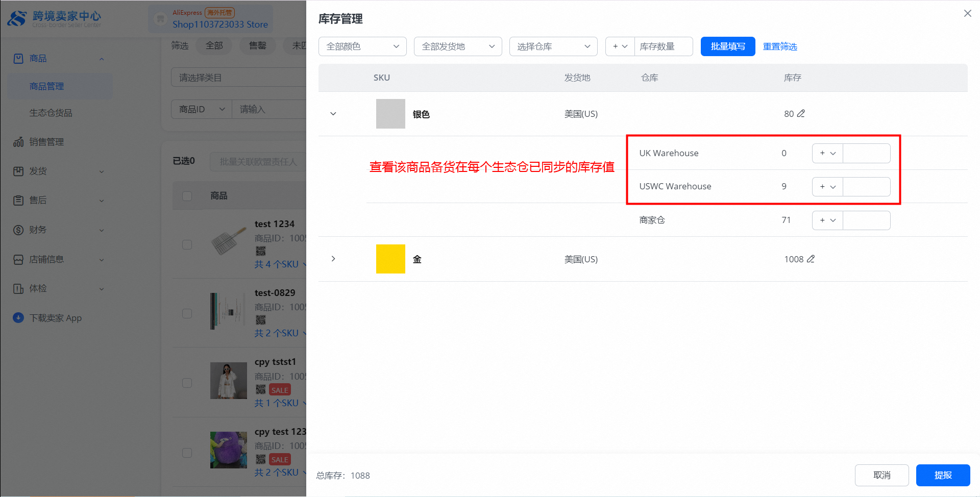Open the 全部发货地 dropdown

458,46
